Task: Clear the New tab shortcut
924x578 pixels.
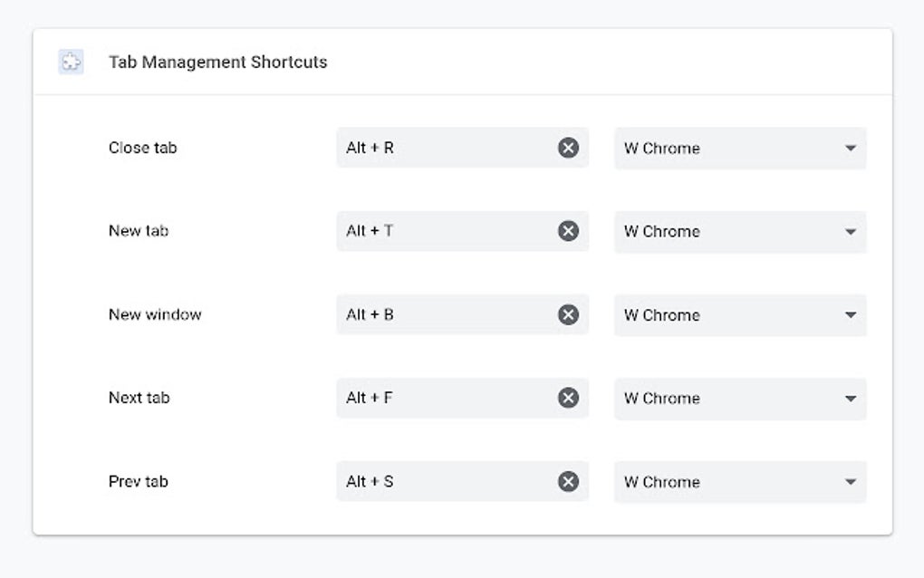Action: (568, 231)
